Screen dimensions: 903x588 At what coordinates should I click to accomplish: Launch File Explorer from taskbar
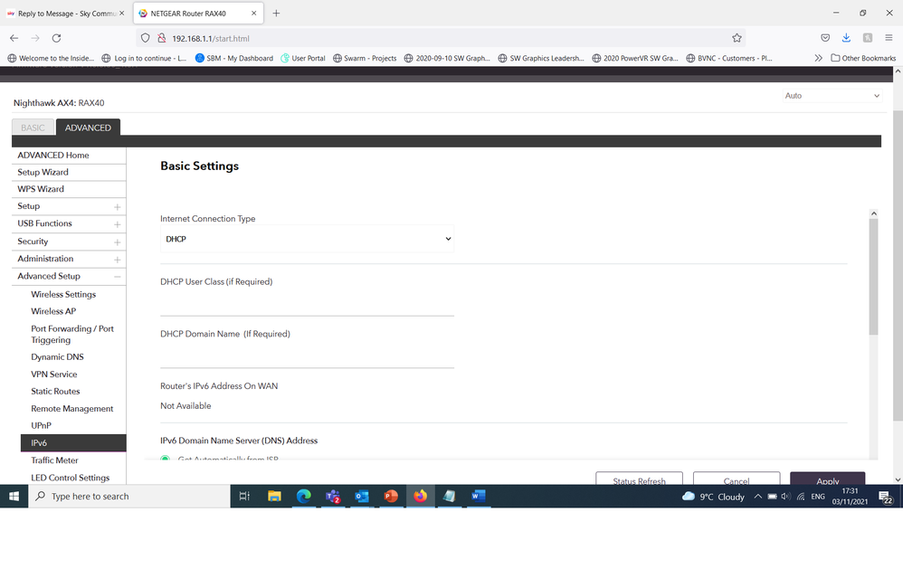(274, 496)
